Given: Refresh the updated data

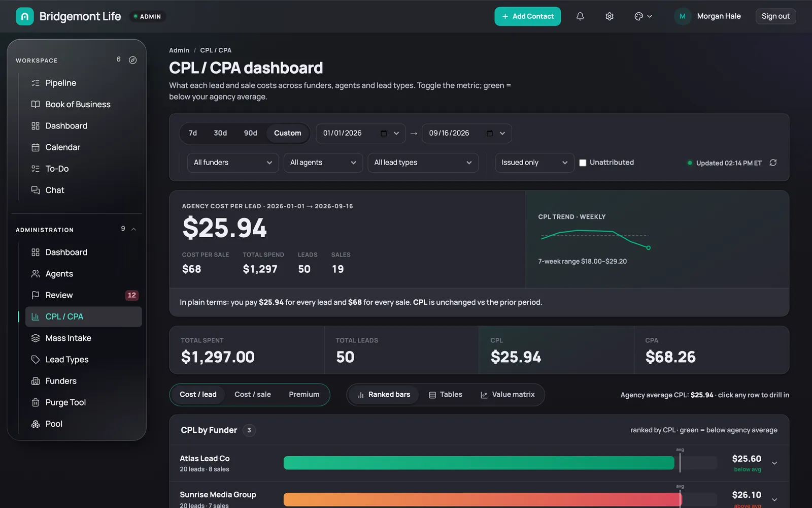Looking at the screenshot, I should 773,163.
